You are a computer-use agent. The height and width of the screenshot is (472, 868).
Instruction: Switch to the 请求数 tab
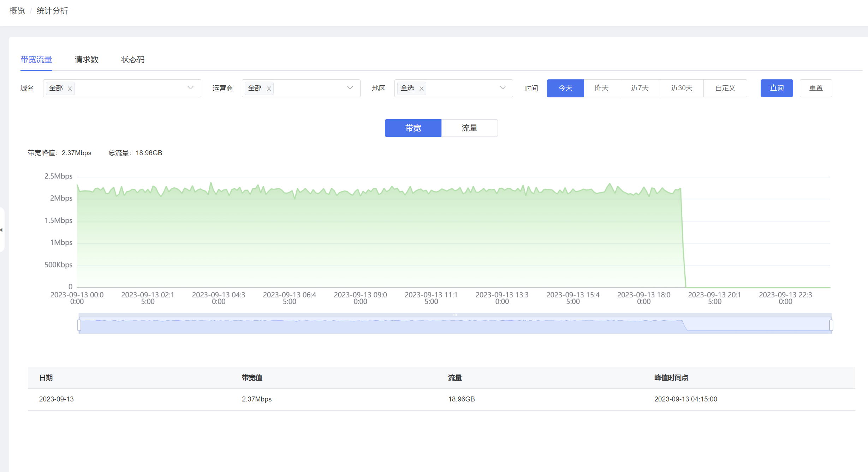[x=87, y=60]
